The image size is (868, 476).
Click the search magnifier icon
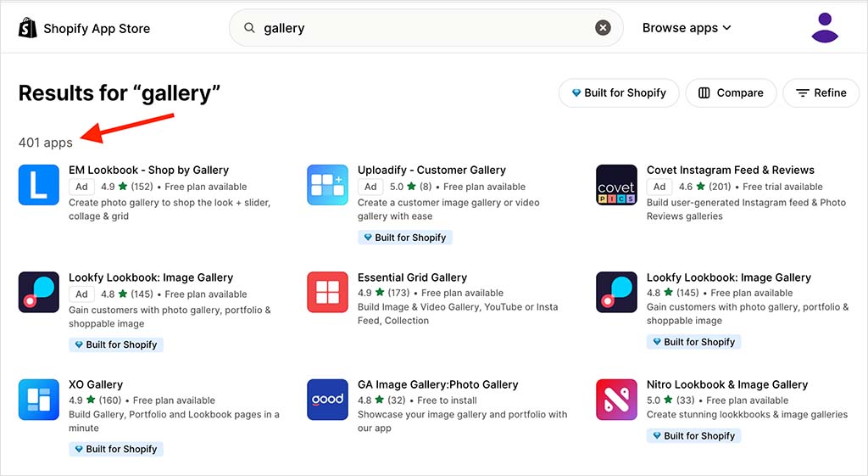[x=249, y=28]
